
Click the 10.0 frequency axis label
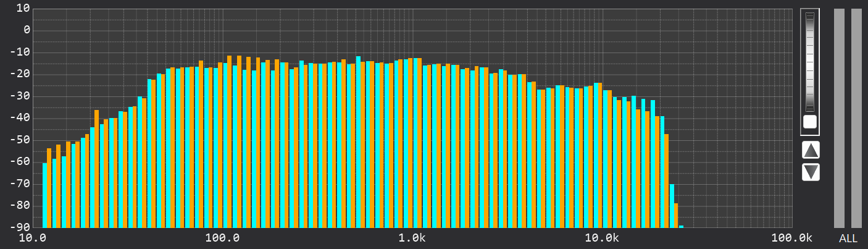tap(34, 238)
